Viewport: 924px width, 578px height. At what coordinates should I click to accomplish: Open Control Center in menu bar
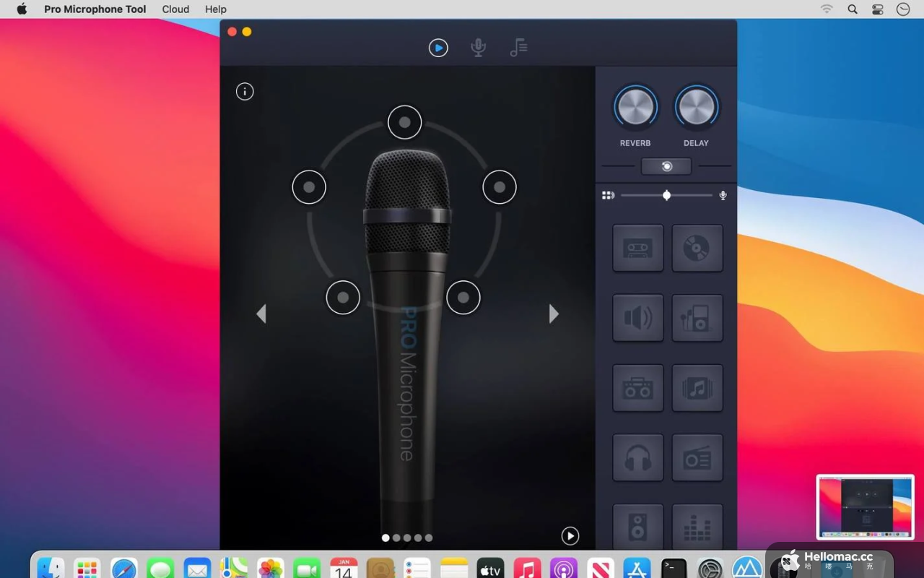[x=878, y=9]
